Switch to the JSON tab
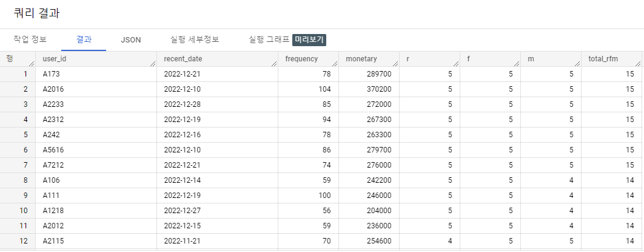The height and width of the screenshot is (252, 644). [131, 40]
